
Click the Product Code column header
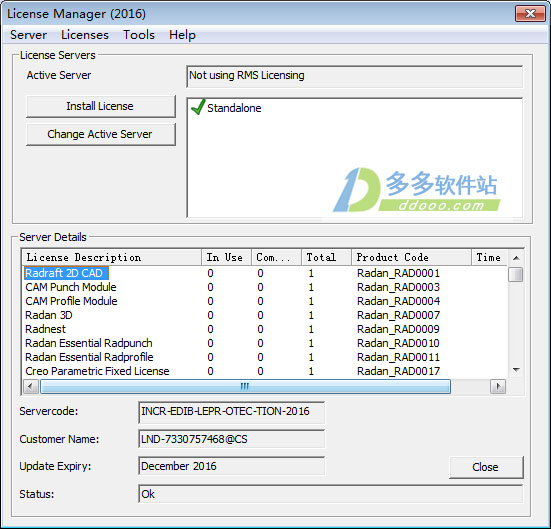coord(411,257)
